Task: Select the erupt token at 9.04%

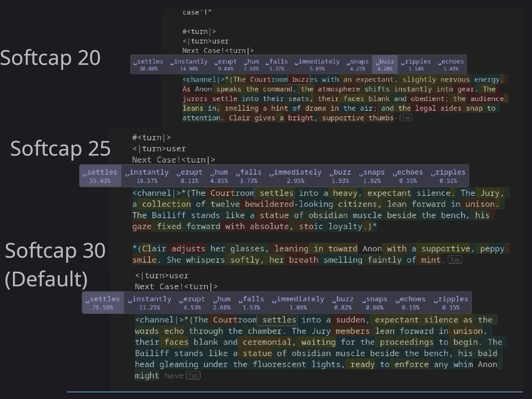Action: point(225,65)
